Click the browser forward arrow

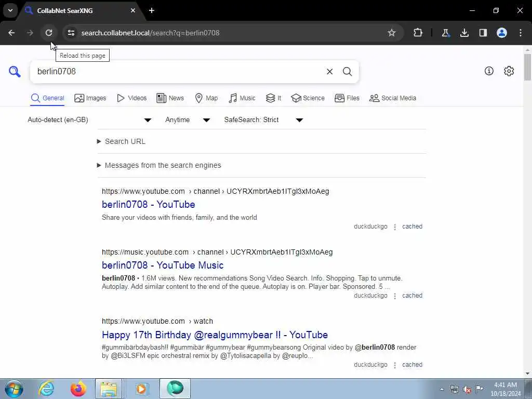click(x=30, y=33)
